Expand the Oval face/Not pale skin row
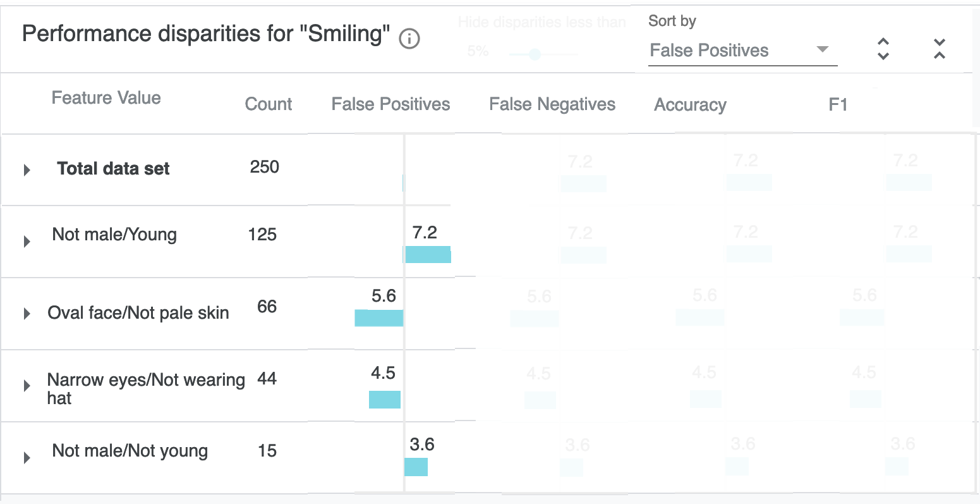This screenshot has height=504, width=980. pos(27,314)
